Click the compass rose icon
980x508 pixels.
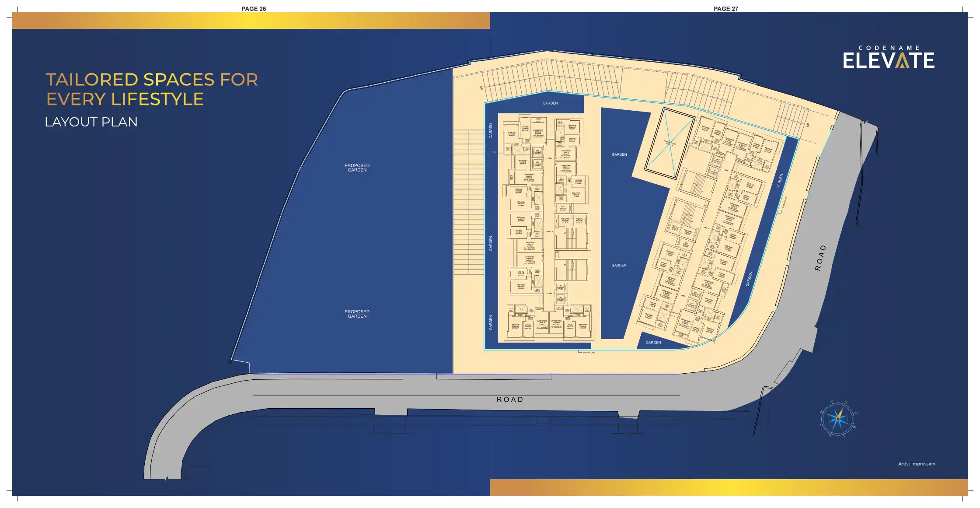click(x=838, y=419)
